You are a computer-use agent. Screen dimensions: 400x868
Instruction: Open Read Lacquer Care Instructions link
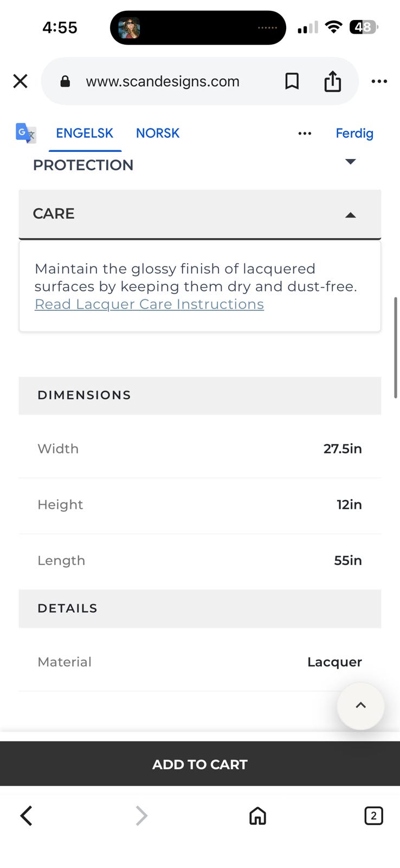click(x=149, y=304)
